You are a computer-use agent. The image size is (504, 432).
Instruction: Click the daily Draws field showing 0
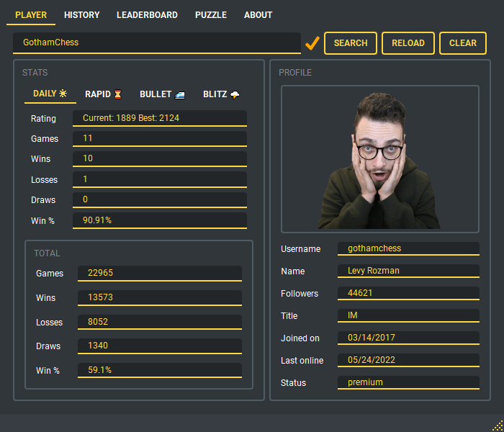pyautogui.click(x=160, y=199)
